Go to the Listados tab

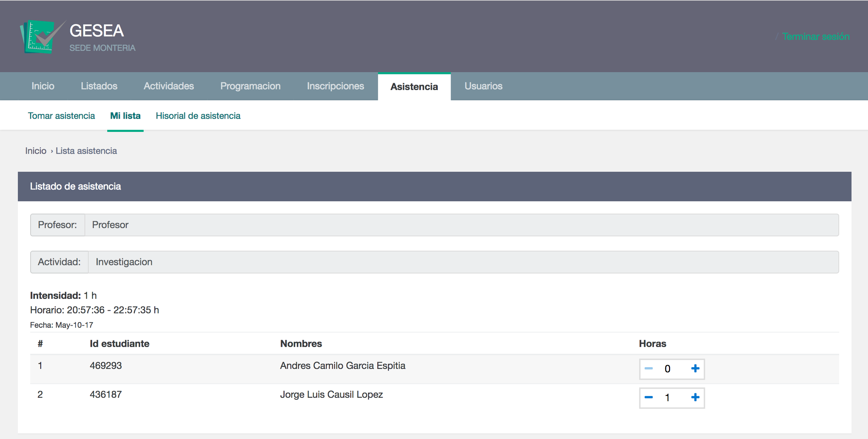pos(99,86)
